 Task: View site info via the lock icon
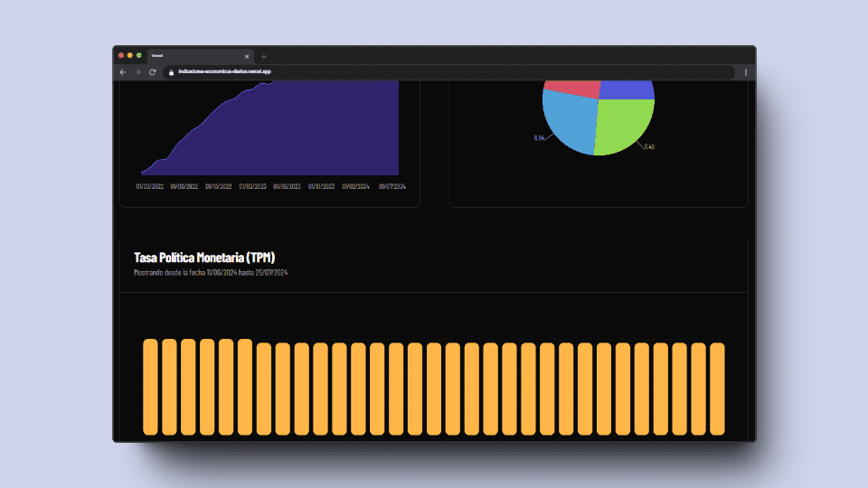click(x=171, y=72)
